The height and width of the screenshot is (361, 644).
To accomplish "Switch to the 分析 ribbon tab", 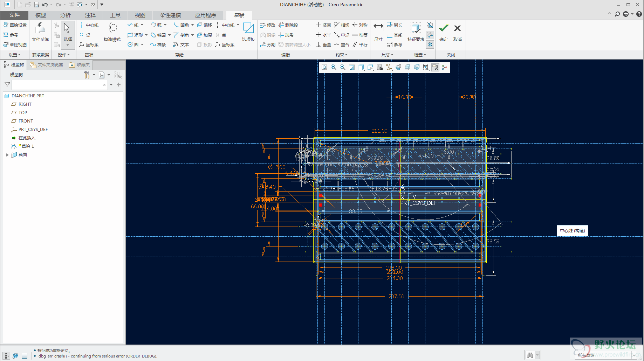I will click(x=66, y=15).
